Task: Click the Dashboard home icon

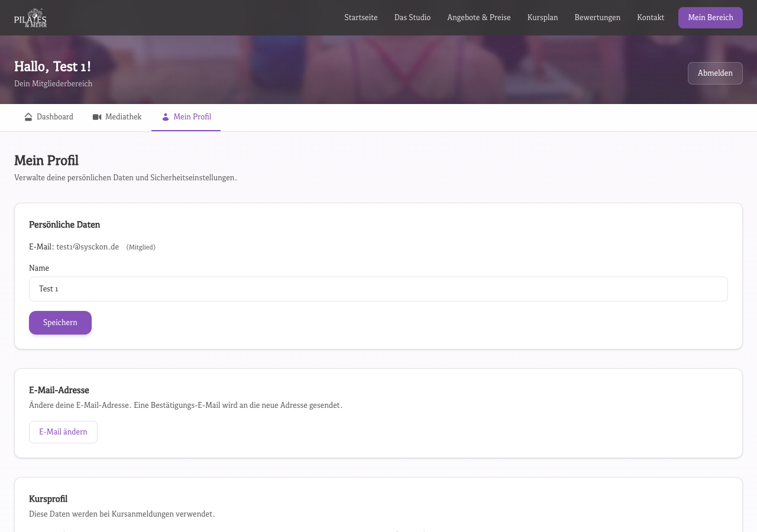Action: (x=28, y=117)
